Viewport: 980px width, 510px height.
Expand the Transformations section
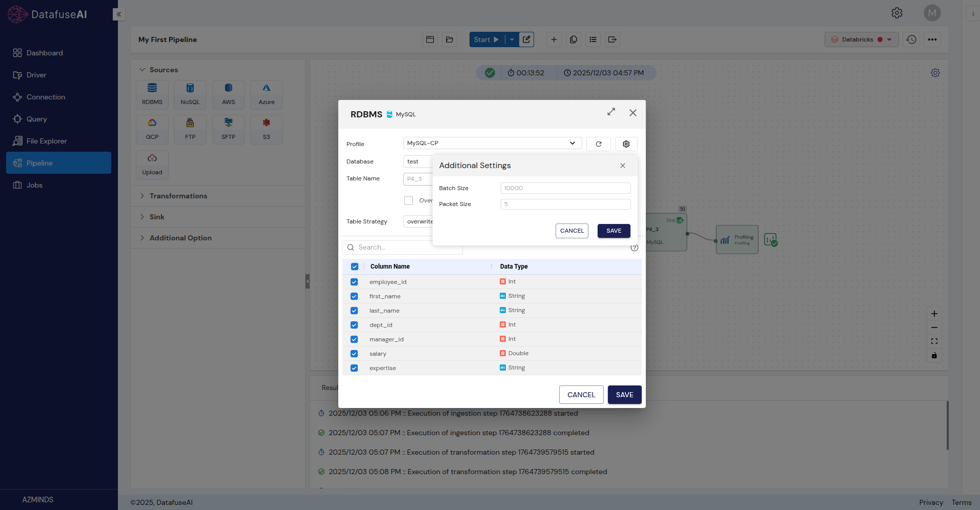tap(178, 196)
